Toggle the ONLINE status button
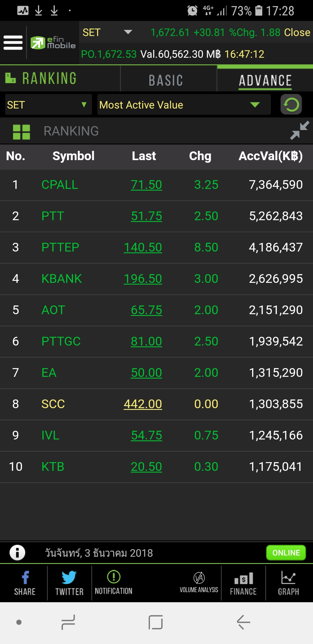Image resolution: width=313 pixels, height=644 pixels. click(286, 553)
